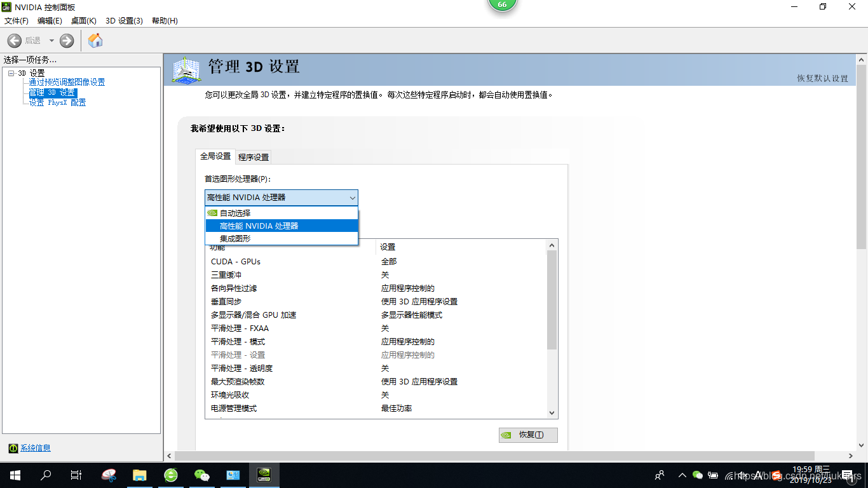This screenshot has height=488, width=868.
Task: Select the 环境光吸收 row
Action: (375, 395)
